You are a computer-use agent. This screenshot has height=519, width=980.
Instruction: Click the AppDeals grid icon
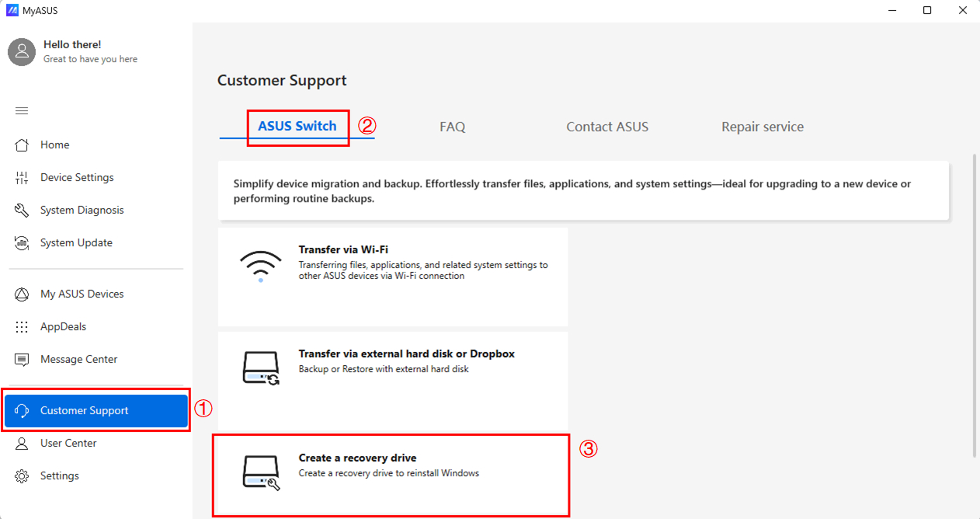pyautogui.click(x=22, y=327)
